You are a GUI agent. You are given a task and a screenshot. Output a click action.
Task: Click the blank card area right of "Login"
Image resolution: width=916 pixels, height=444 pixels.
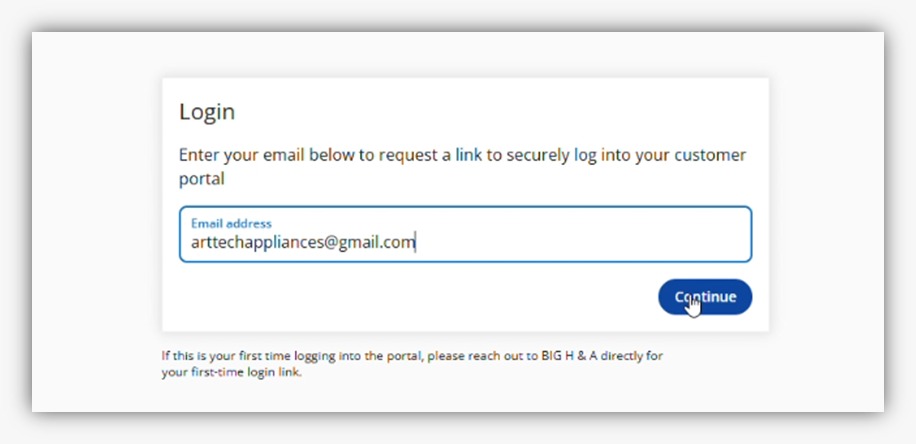pyautogui.click(x=500, y=112)
